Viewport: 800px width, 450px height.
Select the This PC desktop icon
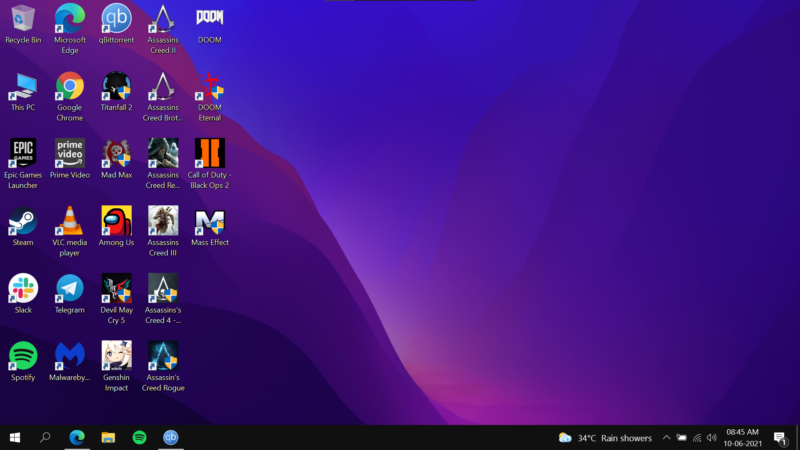click(x=23, y=92)
